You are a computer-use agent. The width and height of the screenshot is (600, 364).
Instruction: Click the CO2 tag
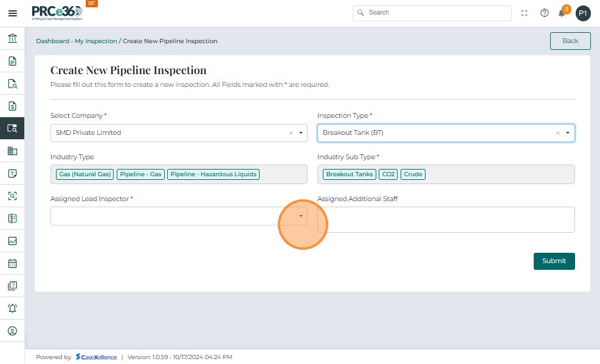[x=388, y=174]
